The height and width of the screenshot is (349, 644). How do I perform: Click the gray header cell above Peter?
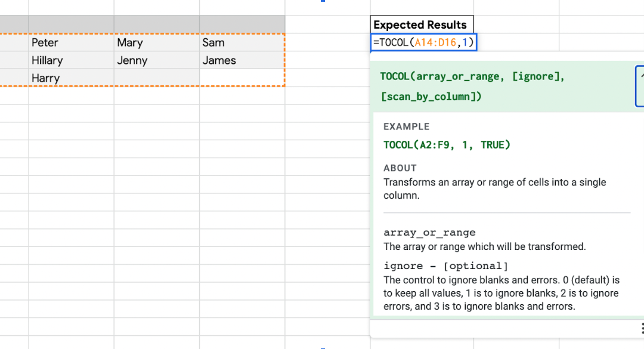[x=71, y=24]
